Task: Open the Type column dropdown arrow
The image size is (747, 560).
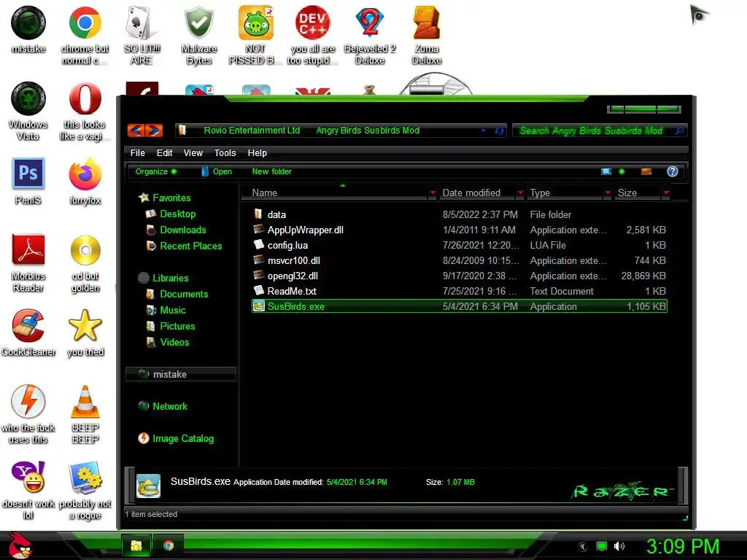Action: [x=608, y=192]
